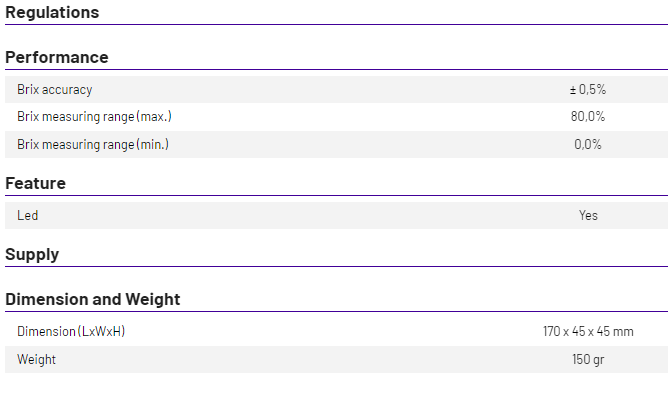Expand the Supply section heading
Screen dimensions: 668x396
[32, 255]
